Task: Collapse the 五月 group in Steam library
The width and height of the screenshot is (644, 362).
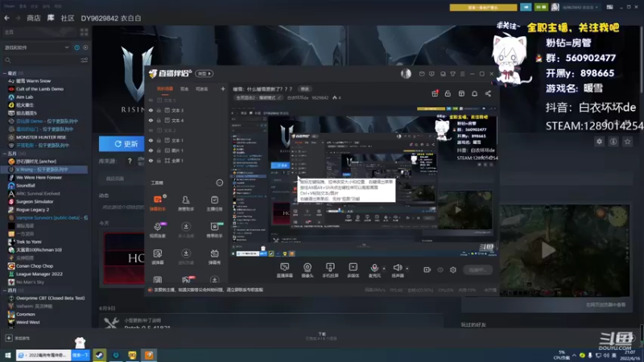Action: coord(5,154)
